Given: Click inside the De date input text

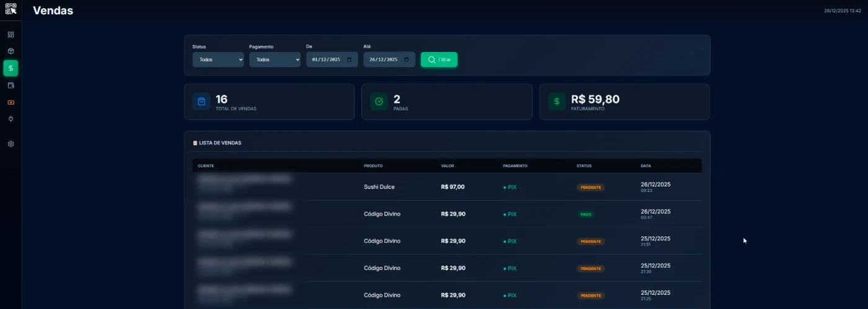Looking at the screenshot, I should [326, 60].
